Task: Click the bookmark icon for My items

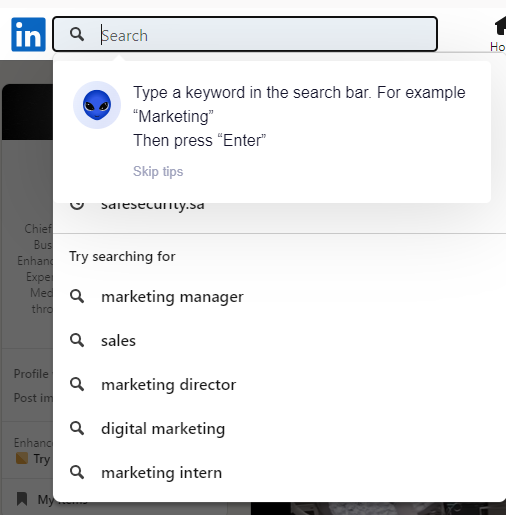Action: pos(22,499)
